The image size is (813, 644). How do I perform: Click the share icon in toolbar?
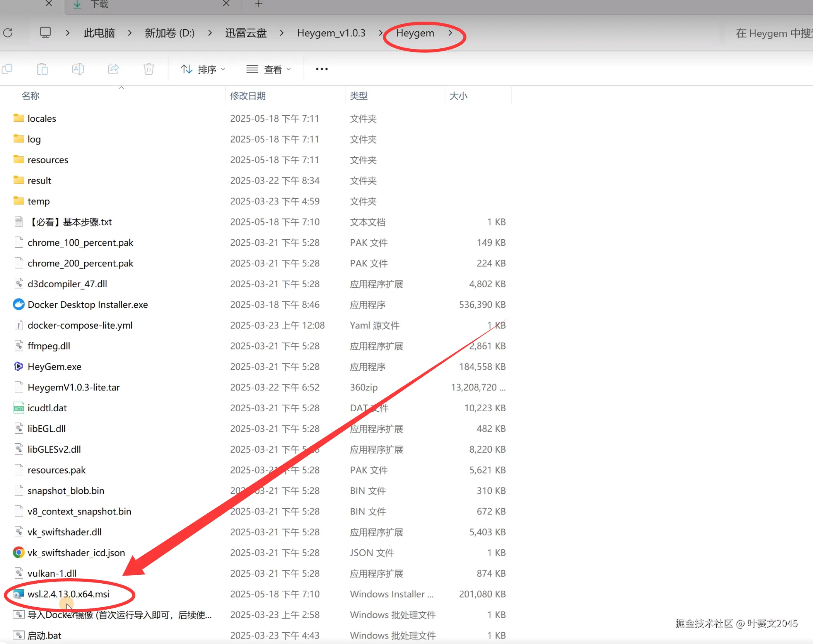point(113,69)
